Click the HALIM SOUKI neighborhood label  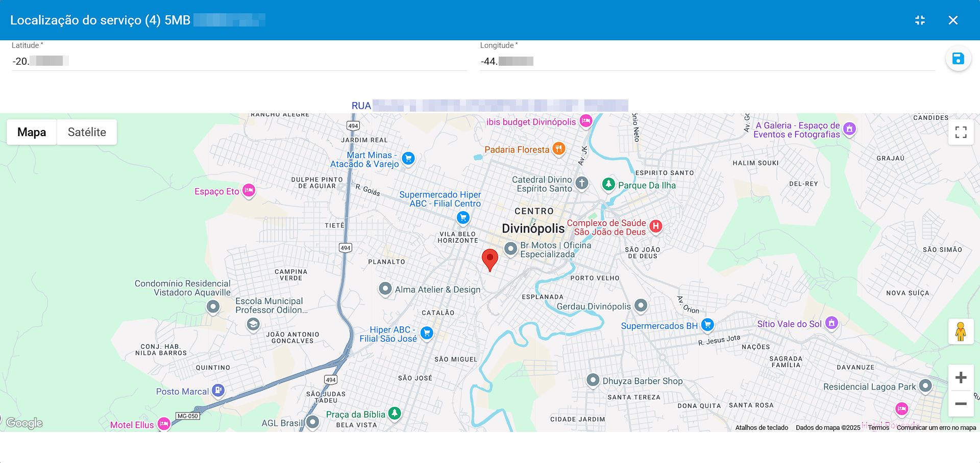coord(755,163)
